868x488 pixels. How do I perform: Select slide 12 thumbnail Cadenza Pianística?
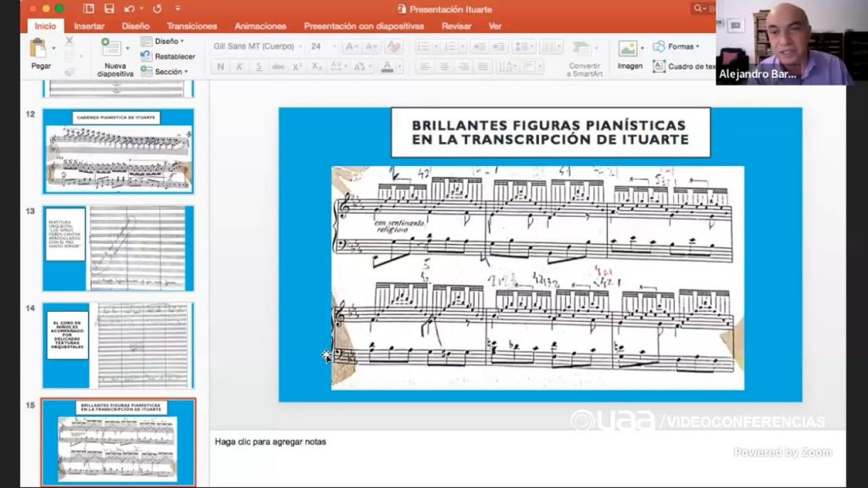tap(119, 151)
